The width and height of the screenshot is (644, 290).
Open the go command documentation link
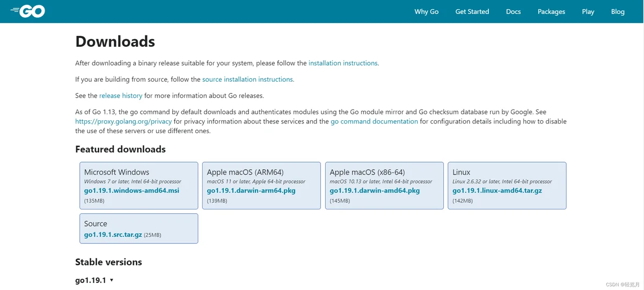374,121
